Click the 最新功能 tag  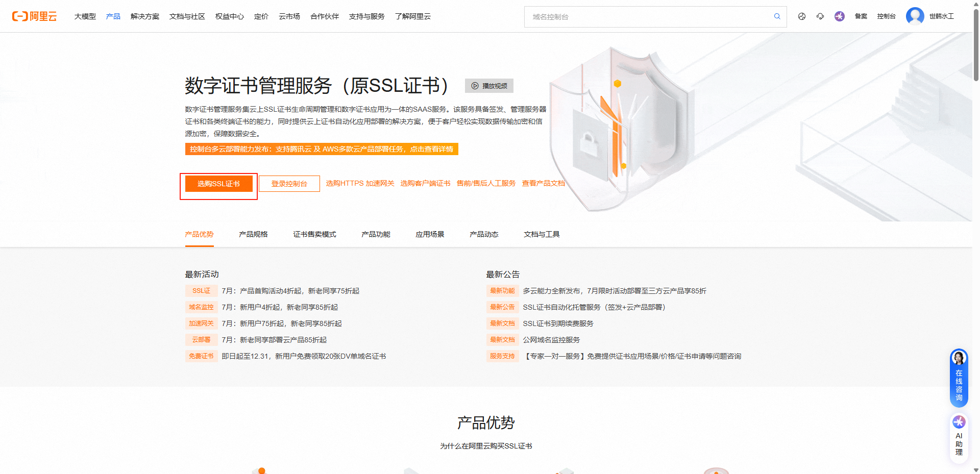[503, 291]
